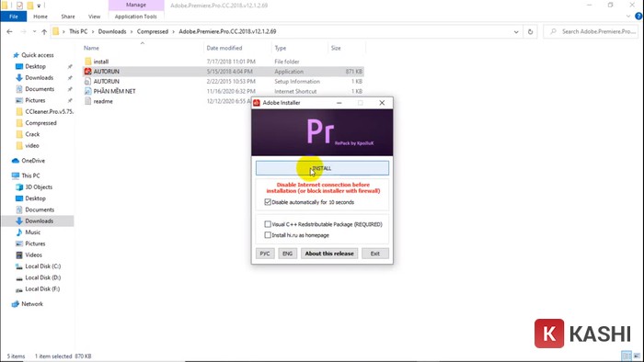Open pinned Desktop under Quick access

click(x=35, y=66)
